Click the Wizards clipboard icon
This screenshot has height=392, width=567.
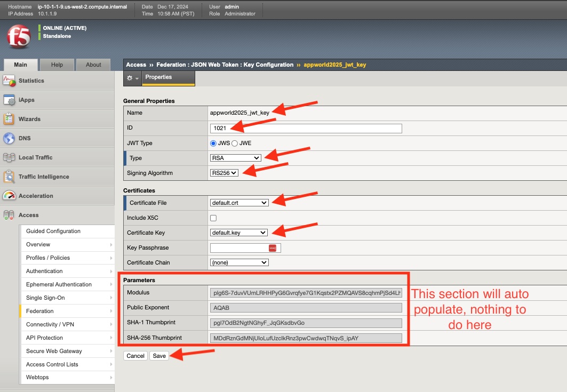point(9,119)
